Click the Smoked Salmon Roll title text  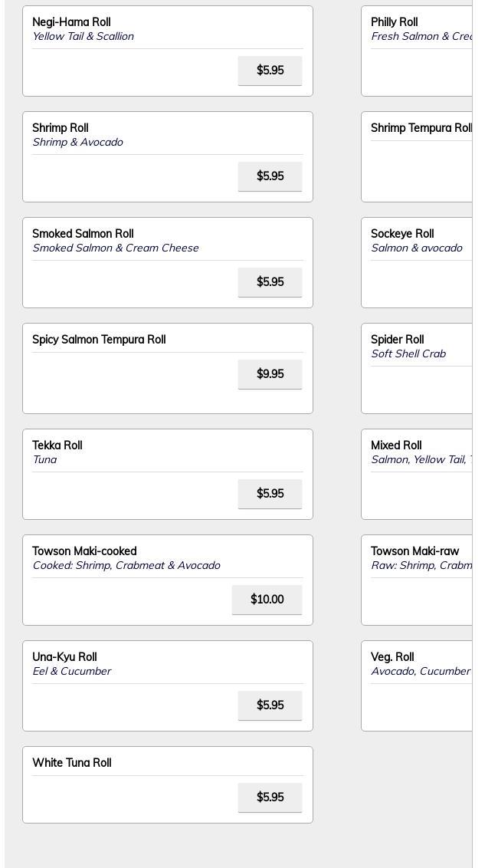[83, 234]
